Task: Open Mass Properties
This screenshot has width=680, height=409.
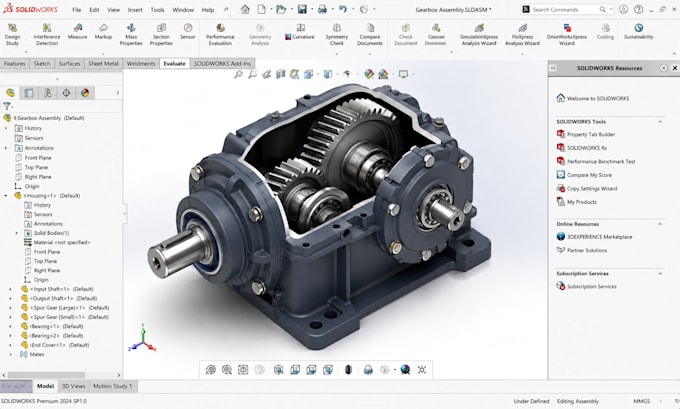Action: tap(131, 34)
